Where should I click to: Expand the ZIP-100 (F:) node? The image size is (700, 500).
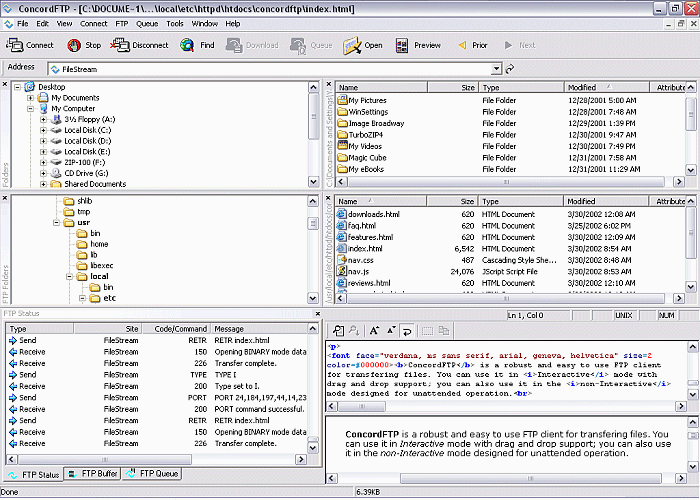(43, 162)
